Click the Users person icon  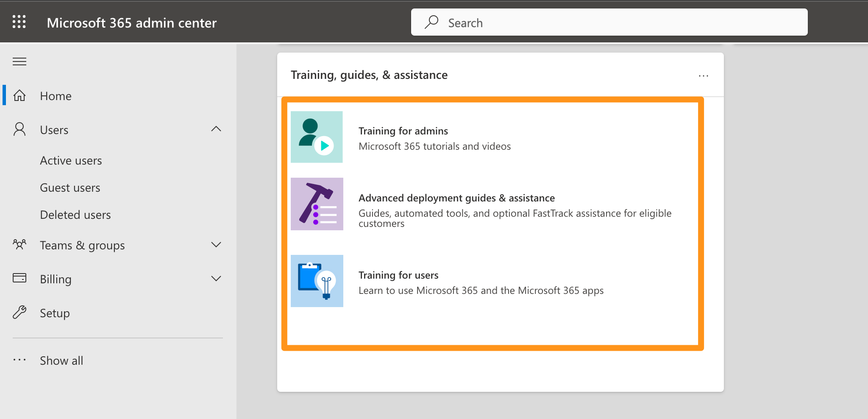[x=19, y=129]
